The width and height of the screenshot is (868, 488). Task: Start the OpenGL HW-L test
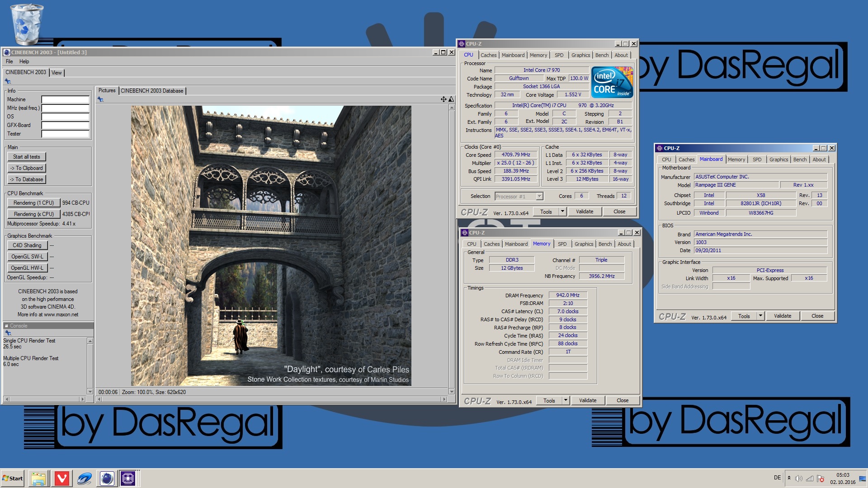tap(27, 268)
